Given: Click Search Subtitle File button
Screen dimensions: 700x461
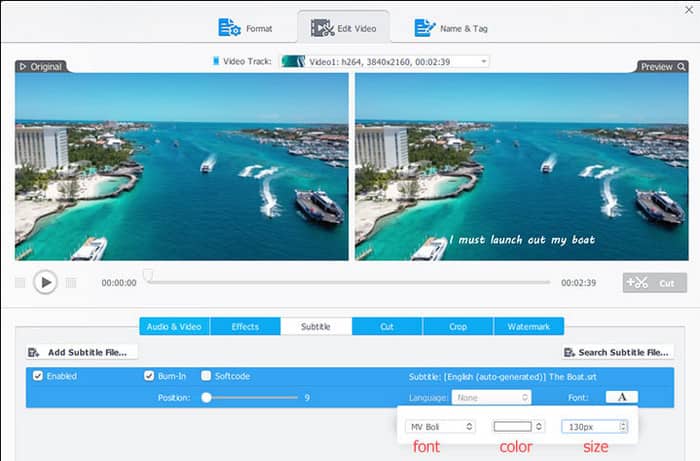Looking at the screenshot, I should pos(618,352).
